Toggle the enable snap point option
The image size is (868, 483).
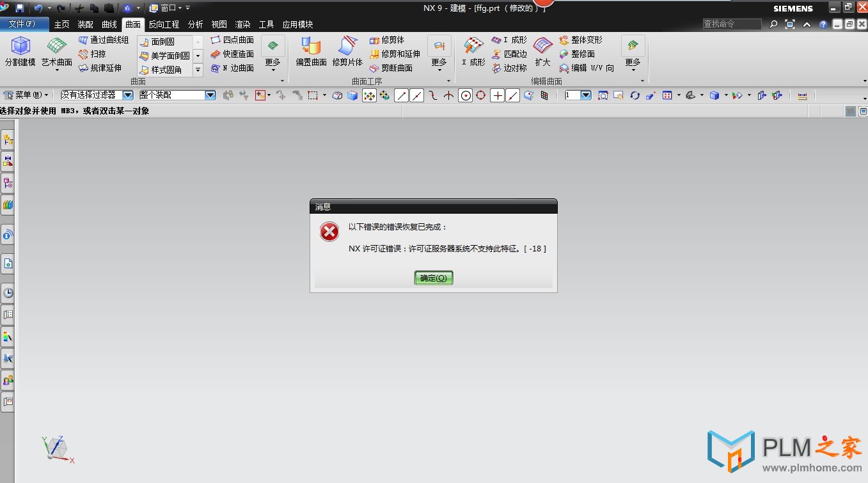370,95
